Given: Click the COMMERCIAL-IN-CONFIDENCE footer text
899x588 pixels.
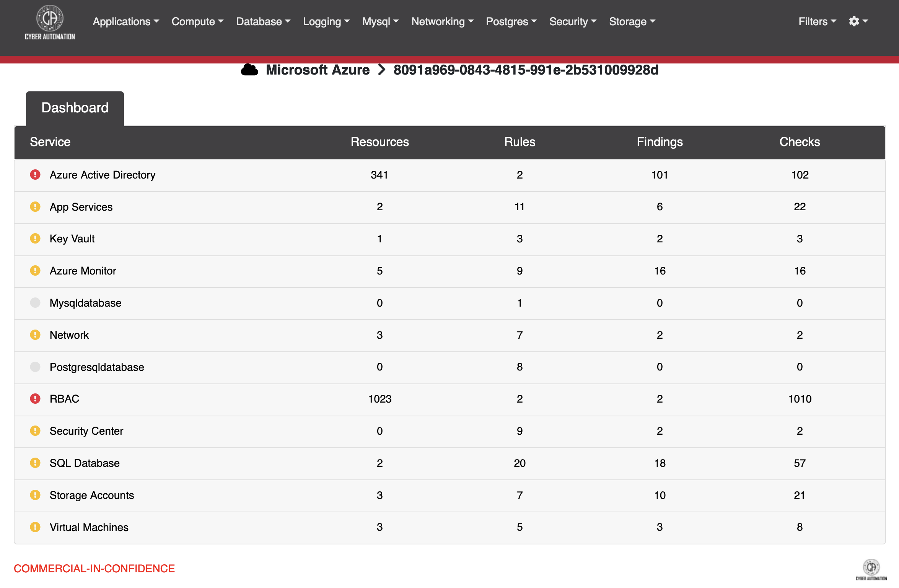Looking at the screenshot, I should 94,569.
